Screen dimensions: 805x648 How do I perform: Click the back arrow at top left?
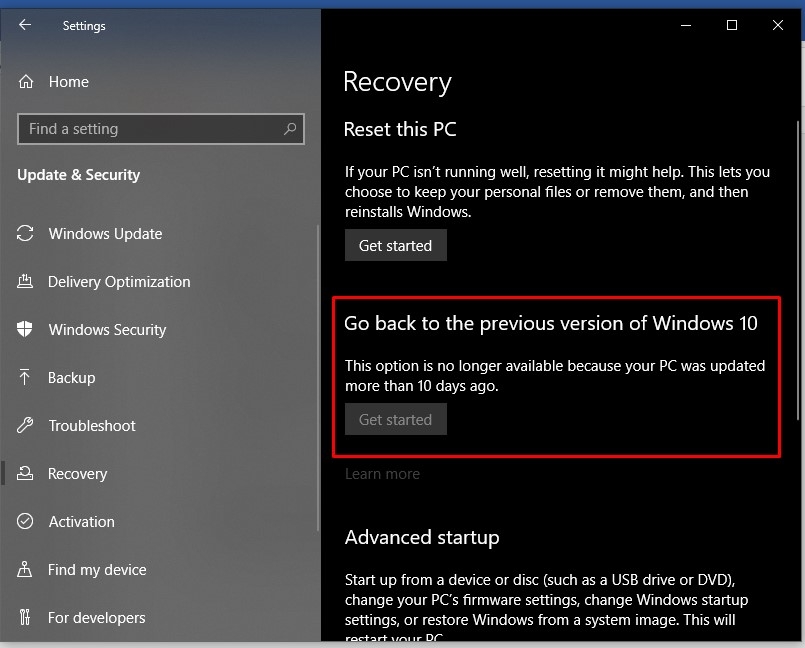pos(24,25)
